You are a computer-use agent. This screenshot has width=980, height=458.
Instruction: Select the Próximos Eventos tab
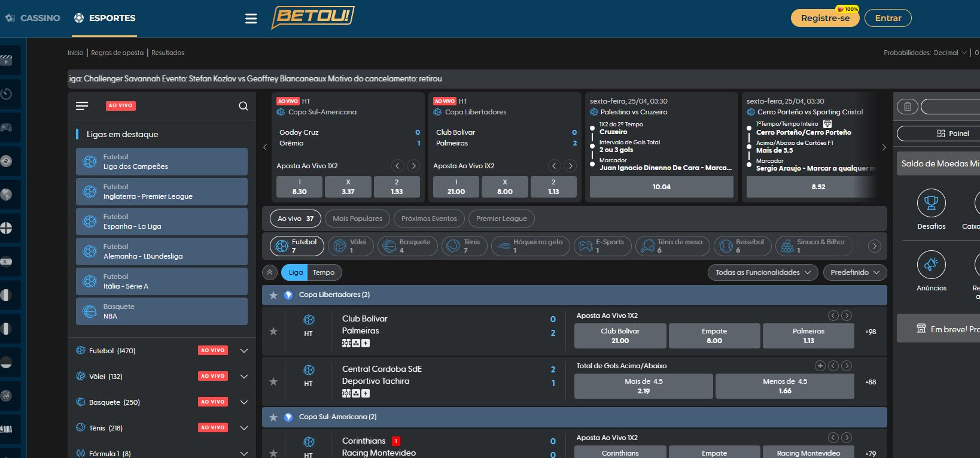click(x=429, y=219)
